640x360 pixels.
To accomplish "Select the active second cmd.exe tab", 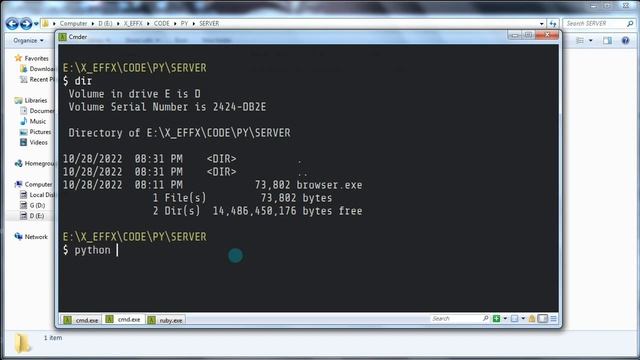I will tap(123, 319).
